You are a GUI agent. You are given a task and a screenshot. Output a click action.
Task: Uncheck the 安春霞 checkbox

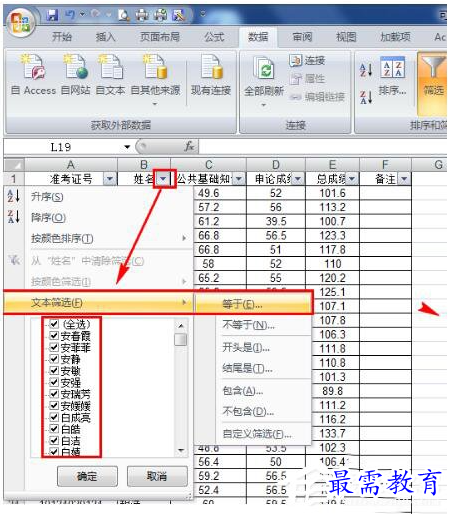pyautogui.click(x=54, y=335)
